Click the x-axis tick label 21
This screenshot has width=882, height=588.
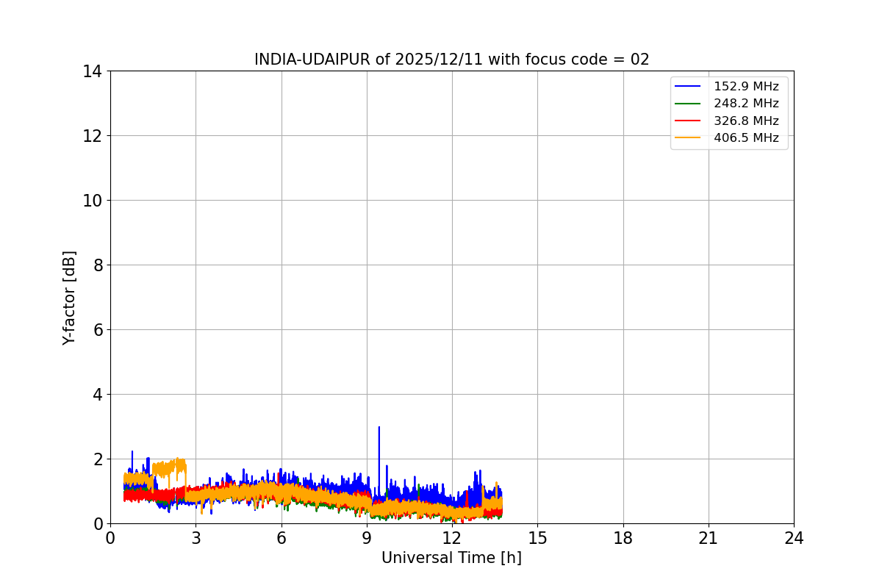pos(709,538)
